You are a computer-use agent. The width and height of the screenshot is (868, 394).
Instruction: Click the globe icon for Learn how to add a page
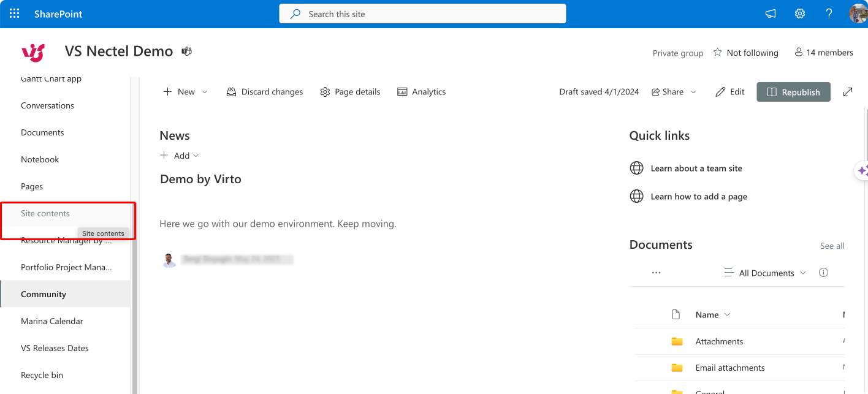coord(637,196)
